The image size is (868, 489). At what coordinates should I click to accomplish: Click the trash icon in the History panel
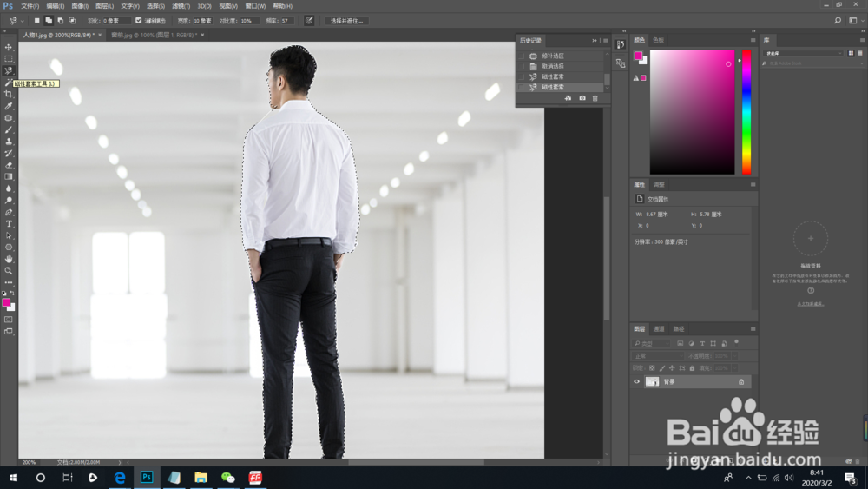click(595, 98)
